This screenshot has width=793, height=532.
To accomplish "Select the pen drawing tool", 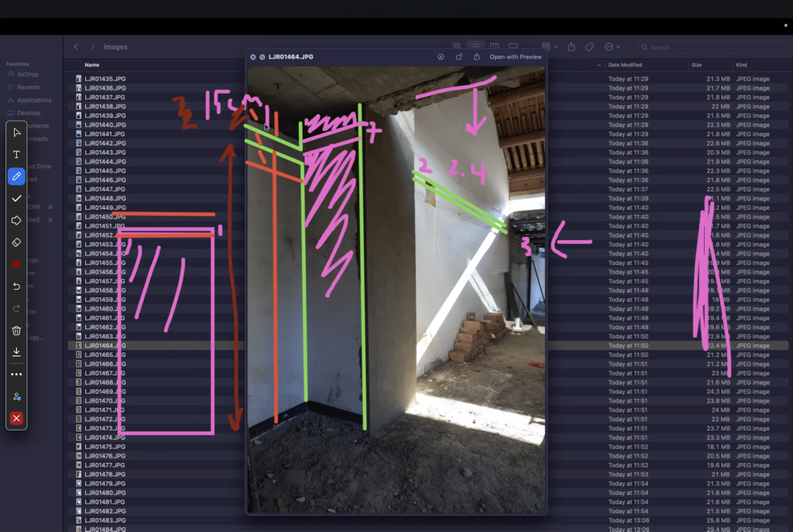I will 16,177.
